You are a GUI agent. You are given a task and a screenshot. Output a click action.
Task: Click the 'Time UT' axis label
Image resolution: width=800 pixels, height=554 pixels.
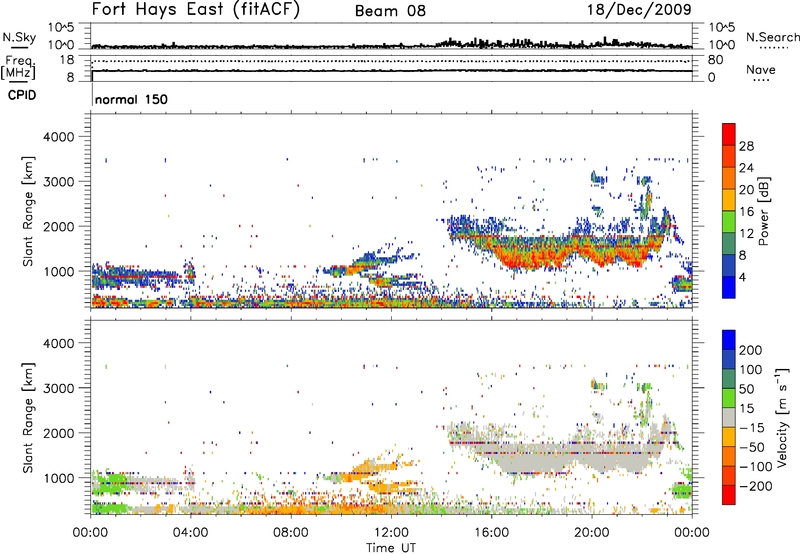(391, 547)
